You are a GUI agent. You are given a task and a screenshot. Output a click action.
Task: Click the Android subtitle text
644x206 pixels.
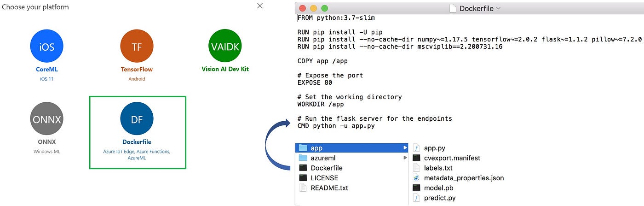[x=137, y=79]
